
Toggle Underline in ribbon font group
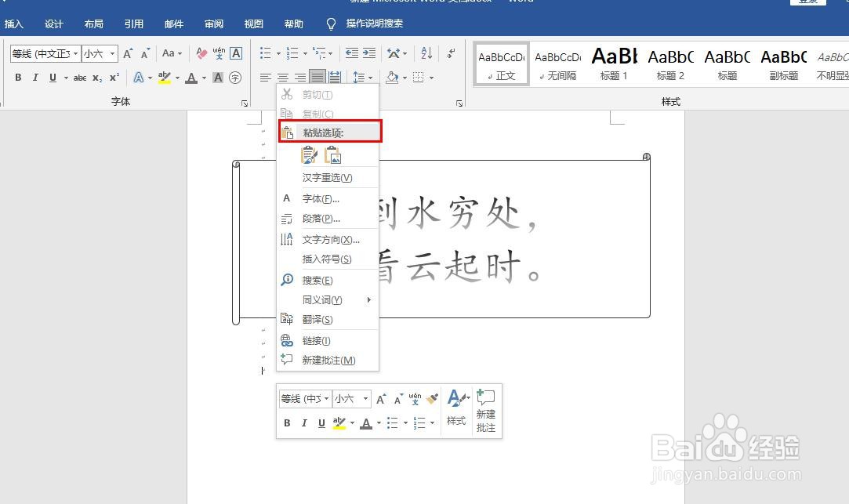pyautogui.click(x=53, y=78)
